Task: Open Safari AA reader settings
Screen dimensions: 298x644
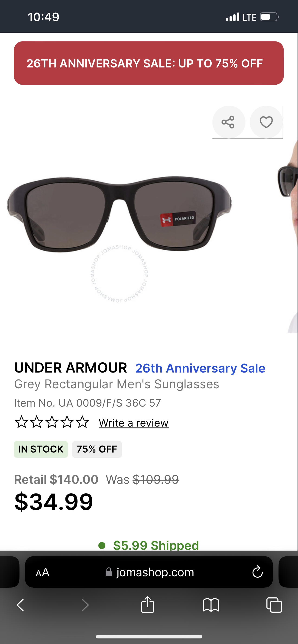Action: pyautogui.click(x=42, y=572)
